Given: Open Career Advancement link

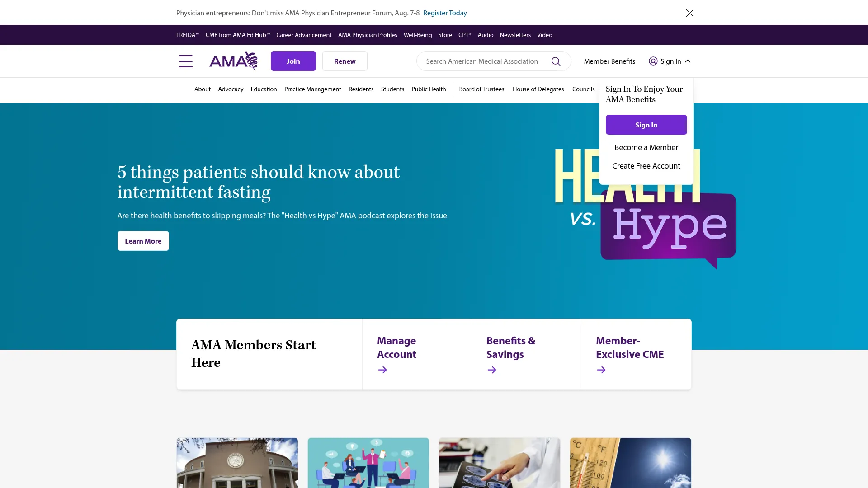Looking at the screenshot, I should [x=304, y=35].
